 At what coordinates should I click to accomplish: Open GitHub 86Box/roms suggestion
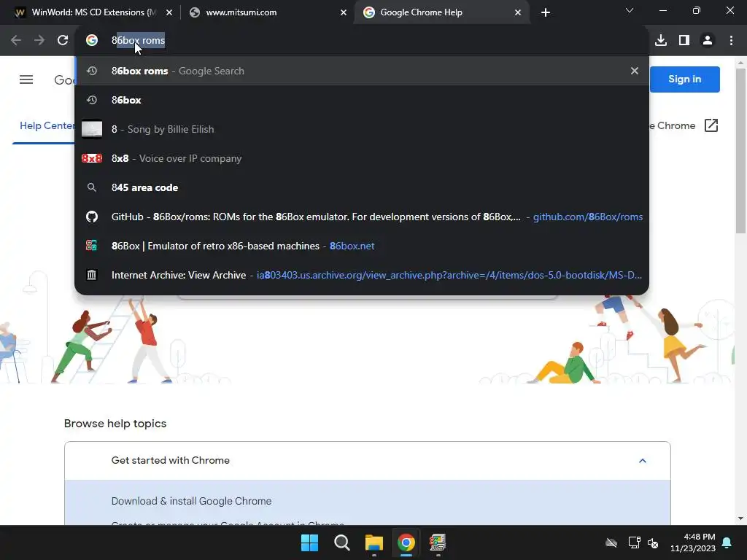coord(362,217)
